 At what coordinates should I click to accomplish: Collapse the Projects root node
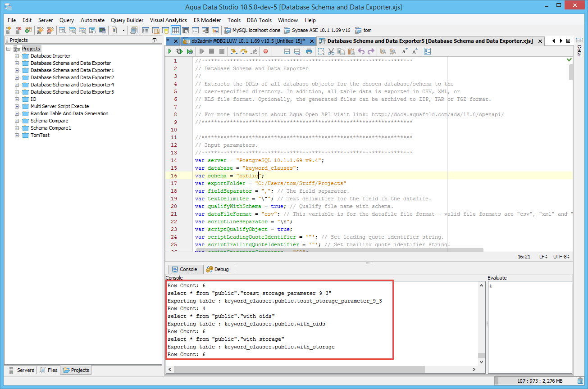click(9, 49)
